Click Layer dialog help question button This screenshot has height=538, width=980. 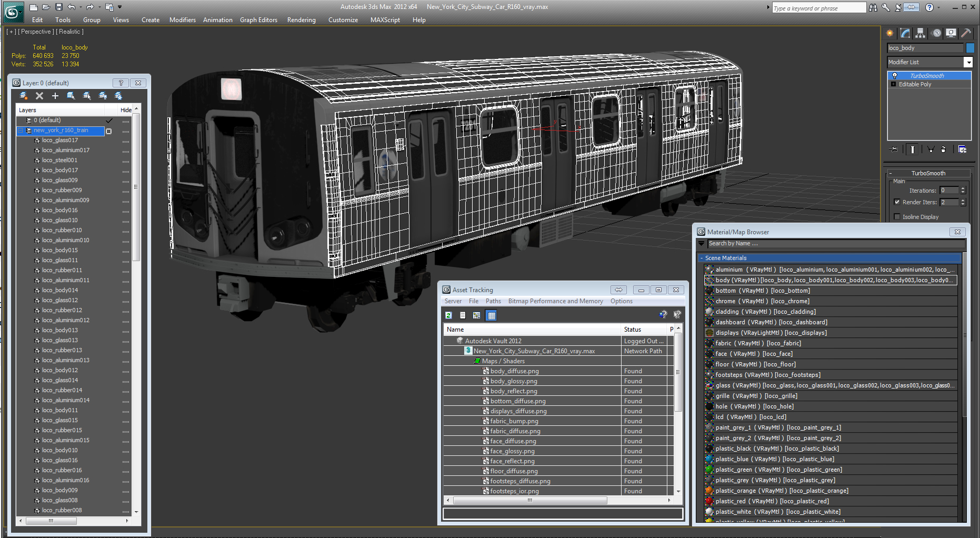pos(121,83)
